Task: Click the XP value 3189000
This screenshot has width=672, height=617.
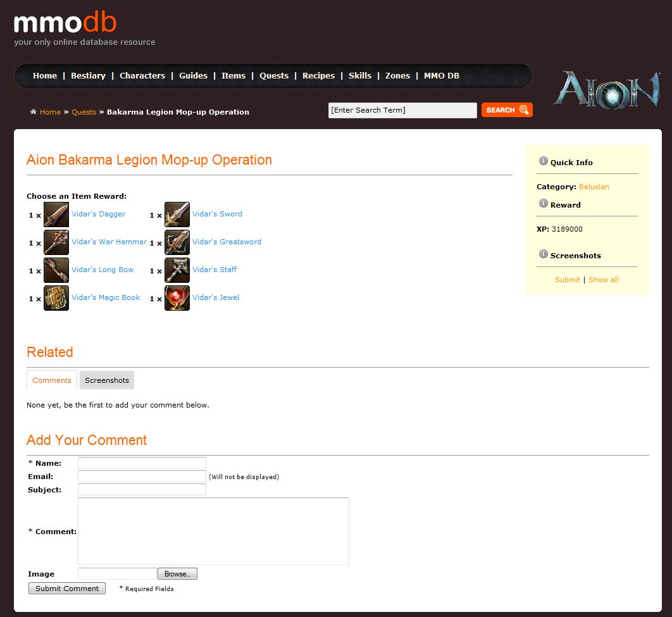Action: [567, 229]
